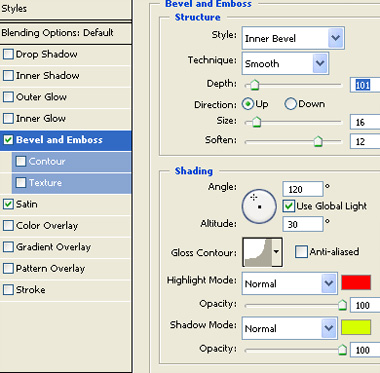Image resolution: width=380 pixels, height=373 pixels.
Task: Click the Size value field showing 16
Action: pos(365,122)
